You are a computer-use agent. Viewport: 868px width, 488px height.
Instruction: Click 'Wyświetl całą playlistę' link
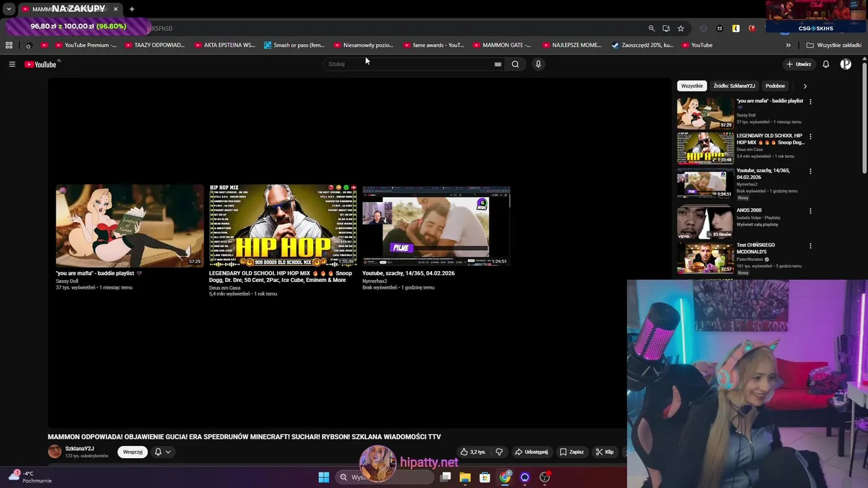tap(758, 224)
